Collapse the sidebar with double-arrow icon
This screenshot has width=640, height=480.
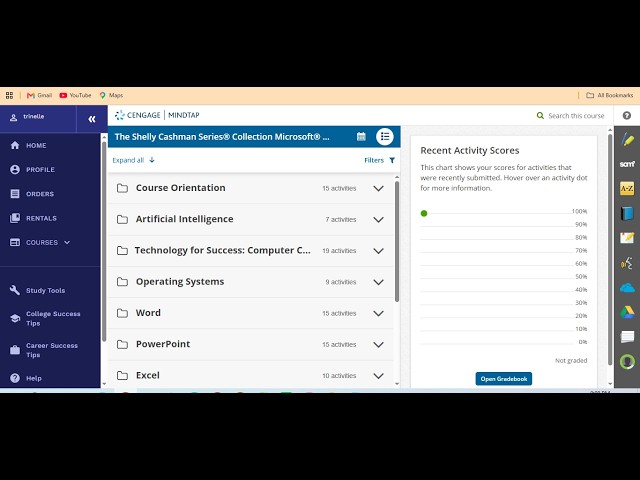tap(92, 119)
